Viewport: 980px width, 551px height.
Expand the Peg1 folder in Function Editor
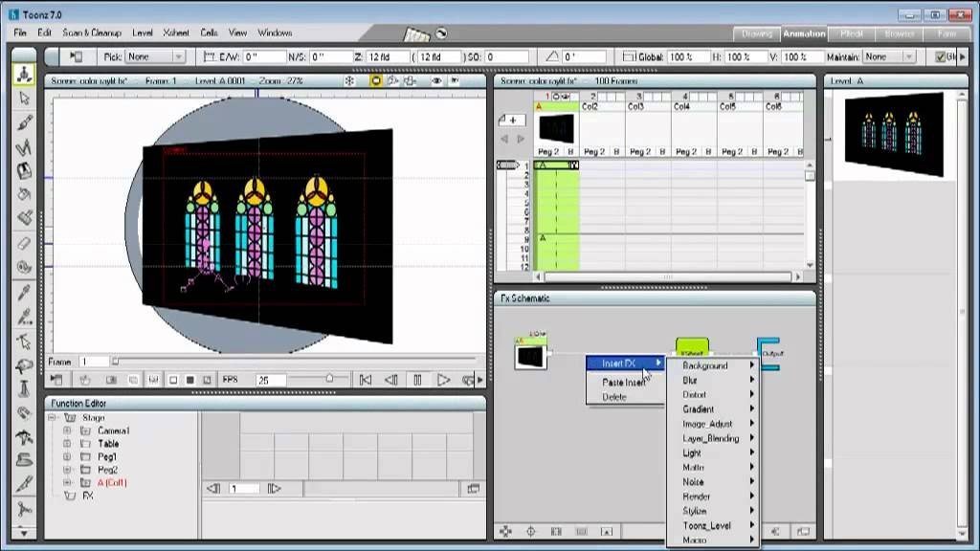click(67, 456)
